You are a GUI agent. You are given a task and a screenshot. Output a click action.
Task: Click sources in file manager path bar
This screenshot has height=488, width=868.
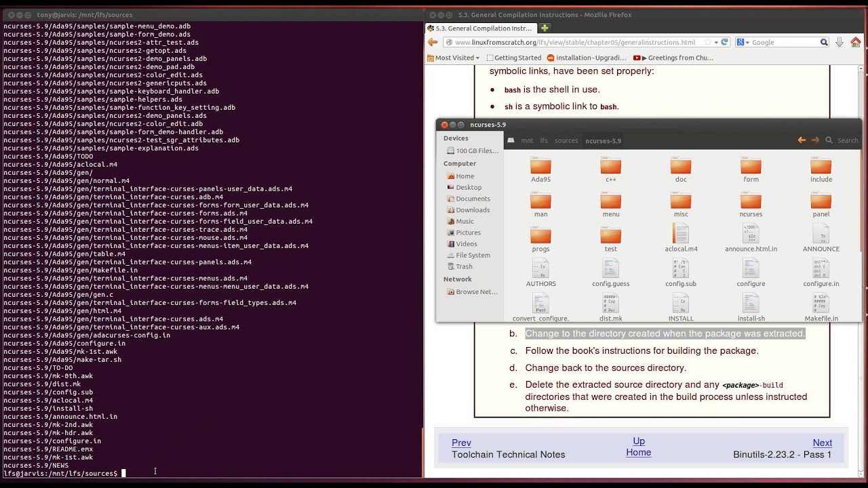(566, 141)
